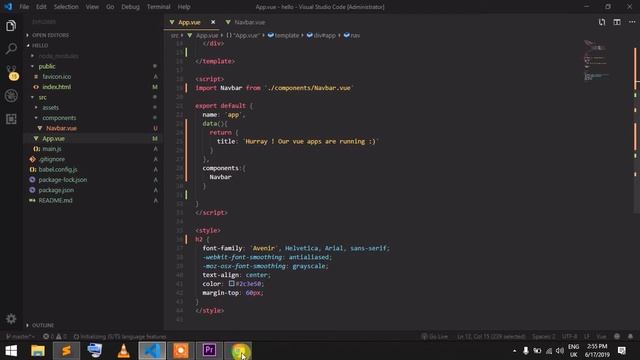The width and height of the screenshot is (640, 360).
Task: Click the div#app breadcrumb segment
Action: tap(321, 36)
